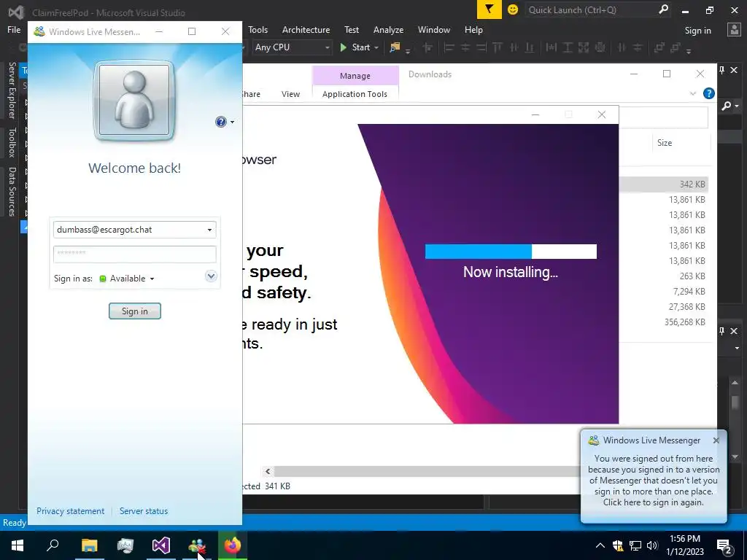Click the installer progress bar
Image resolution: width=747 pixels, height=560 pixels.
[511, 252]
